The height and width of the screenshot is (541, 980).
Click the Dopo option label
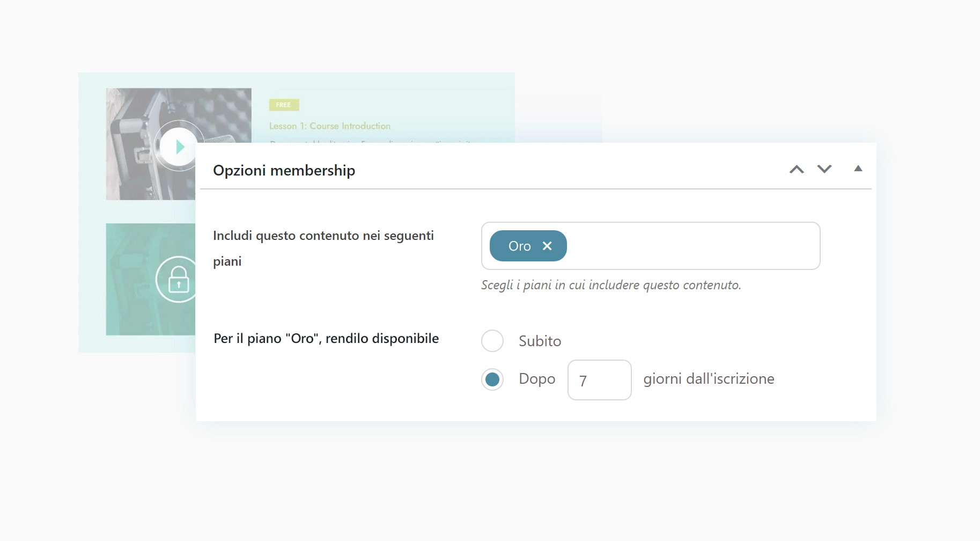point(537,379)
